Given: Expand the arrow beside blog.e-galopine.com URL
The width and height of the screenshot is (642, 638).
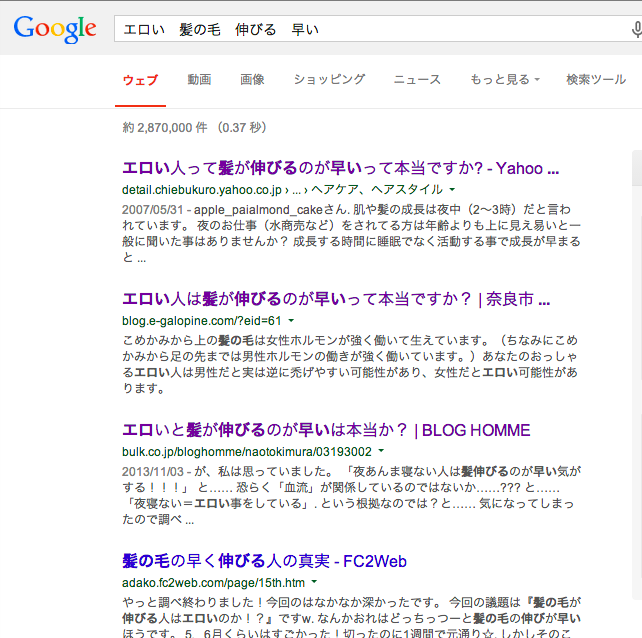Looking at the screenshot, I should click(x=291, y=320).
